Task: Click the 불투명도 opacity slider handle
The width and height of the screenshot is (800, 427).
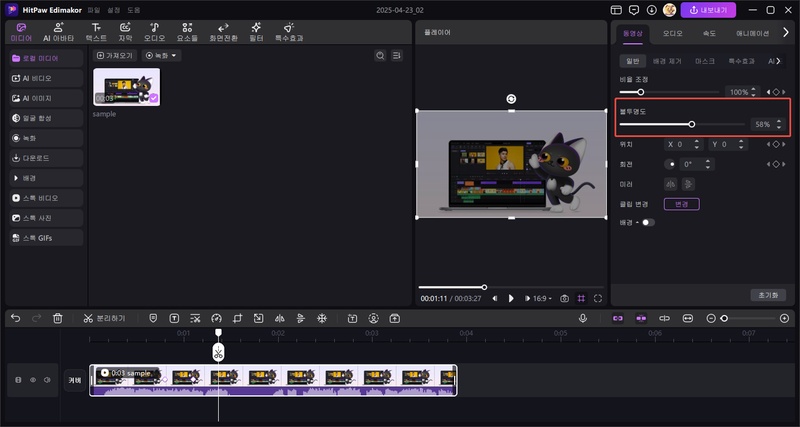Action: [692, 124]
